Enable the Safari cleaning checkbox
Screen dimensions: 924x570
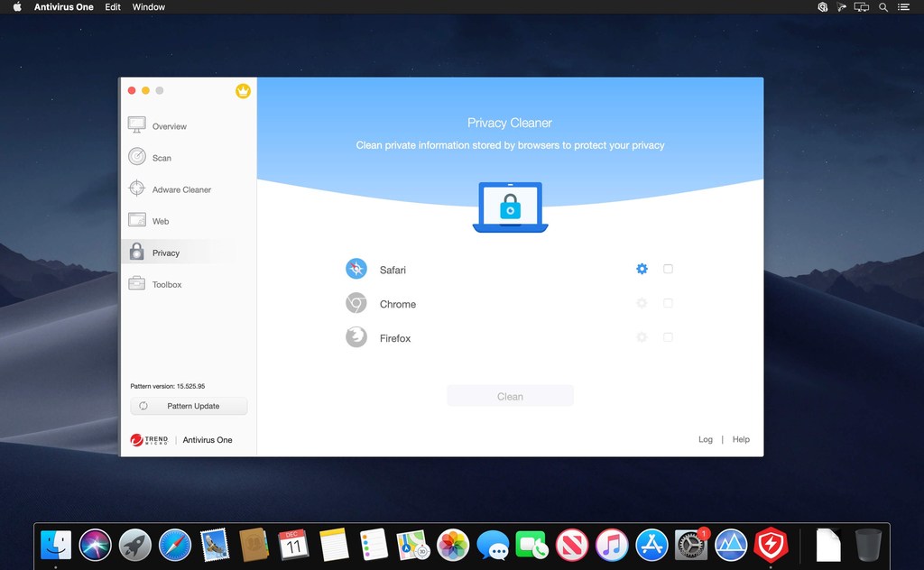[x=668, y=269]
